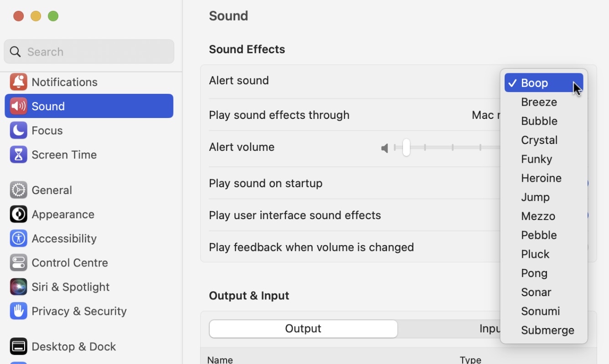Viewport: 609px width, 364px height.
Task: Open Screen Time settings label
Action: 64,154
